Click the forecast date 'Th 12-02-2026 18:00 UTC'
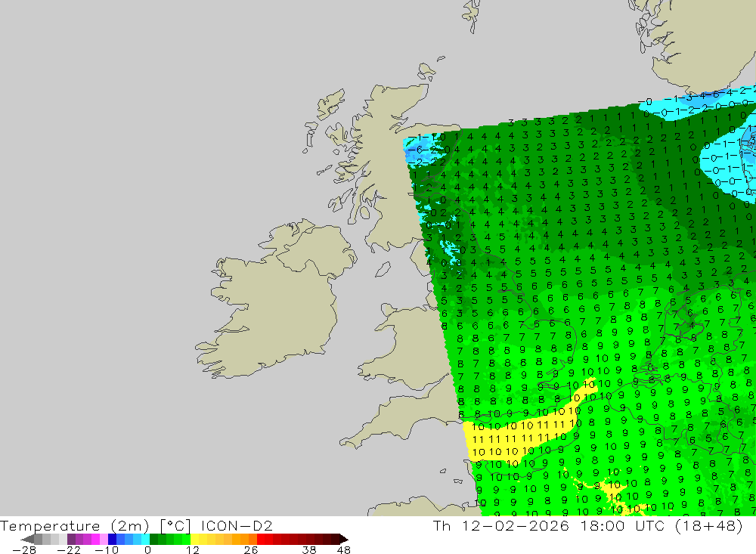The image size is (756, 554). click(x=549, y=525)
